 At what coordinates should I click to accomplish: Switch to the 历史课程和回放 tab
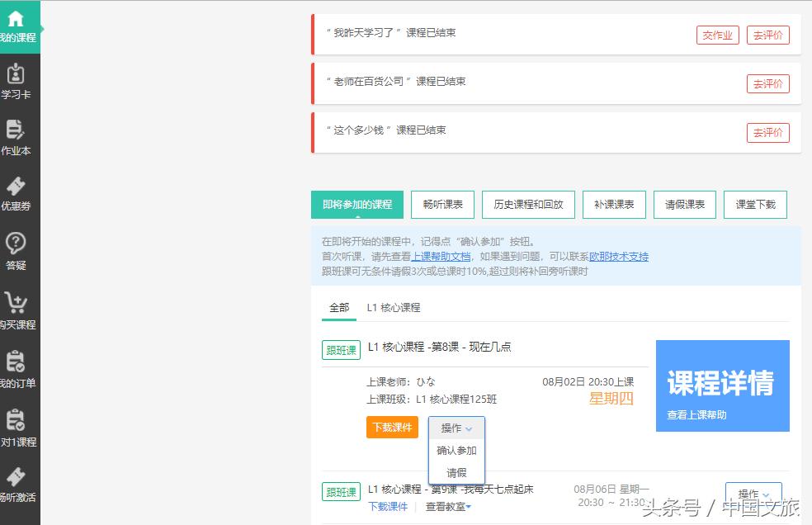pyautogui.click(x=527, y=204)
